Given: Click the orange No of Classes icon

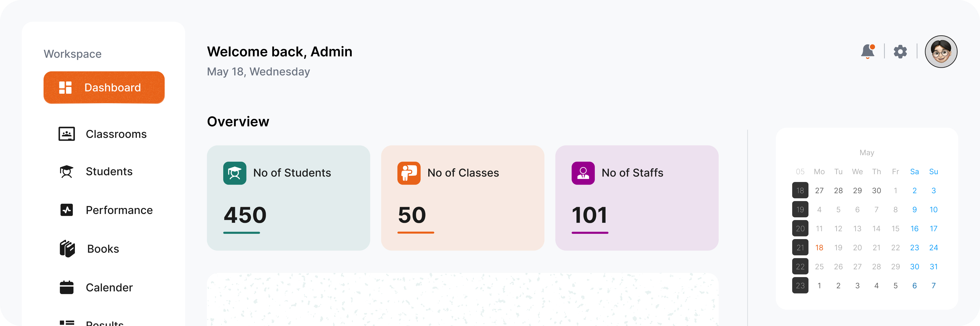Looking at the screenshot, I should click(x=409, y=173).
